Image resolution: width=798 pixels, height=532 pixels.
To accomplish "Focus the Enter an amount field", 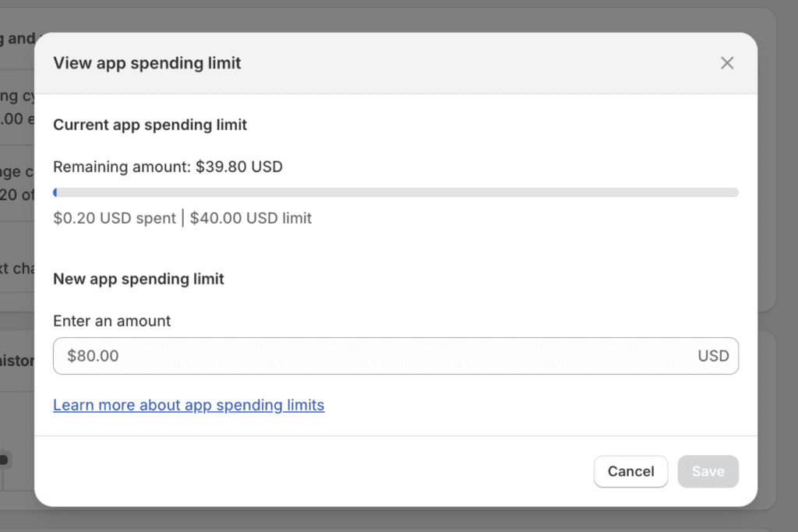I will click(x=374, y=356).
